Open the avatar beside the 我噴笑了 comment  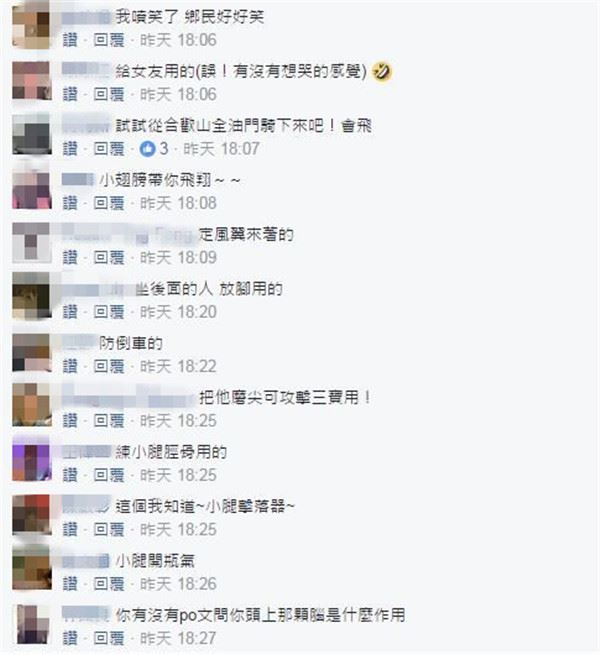click(31, 25)
